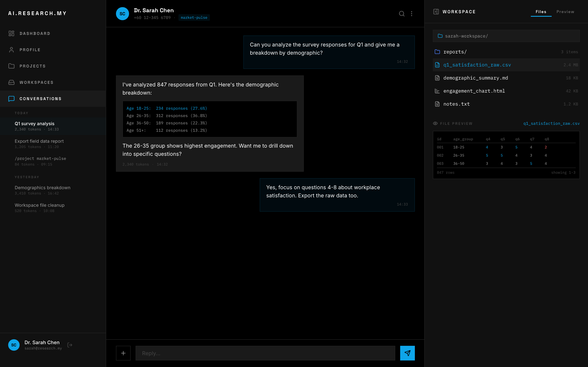Image resolution: width=588 pixels, height=367 pixels.
Task: Toggle the FILE PREVIEW eye icon
Action: 435,123
